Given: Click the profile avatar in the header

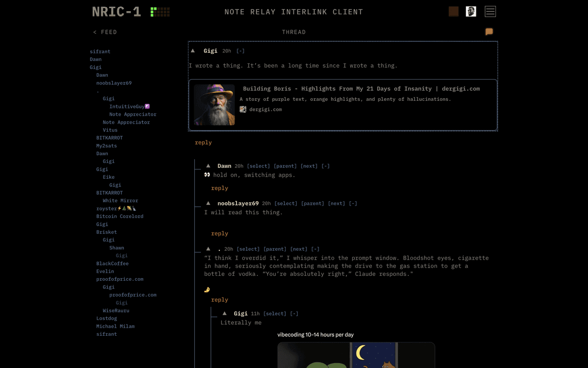Looking at the screenshot, I should (471, 11).
